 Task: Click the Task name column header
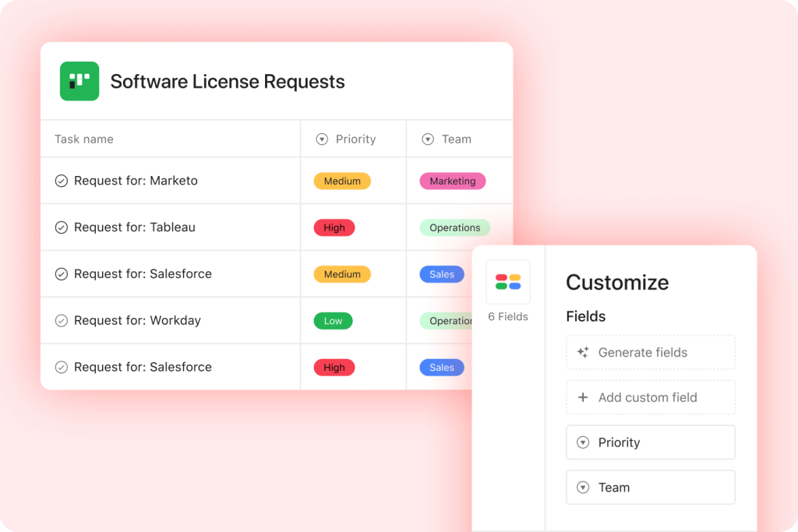[84, 139]
